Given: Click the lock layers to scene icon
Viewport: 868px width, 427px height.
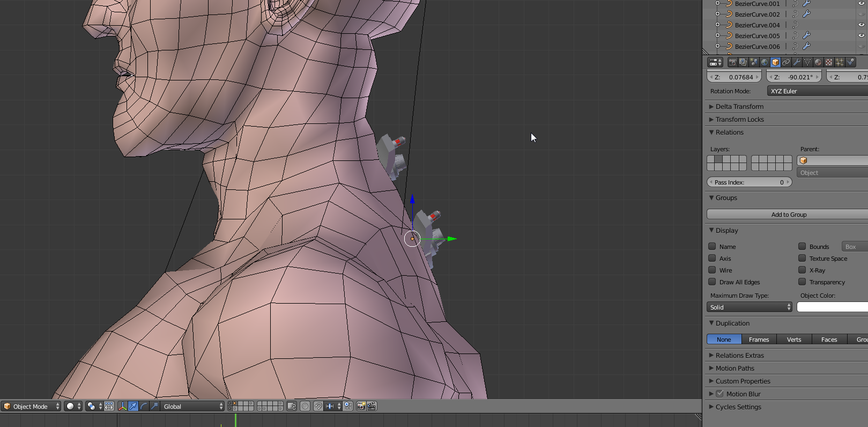Looking at the screenshot, I should 292,406.
